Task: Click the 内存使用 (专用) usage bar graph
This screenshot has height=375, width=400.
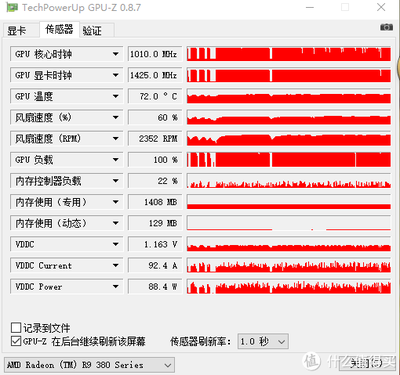Action: tap(289, 202)
